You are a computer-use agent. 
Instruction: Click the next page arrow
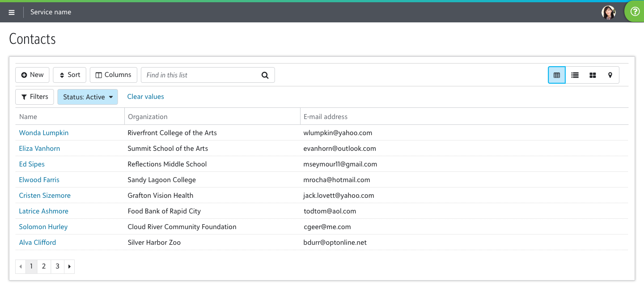point(69,266)
